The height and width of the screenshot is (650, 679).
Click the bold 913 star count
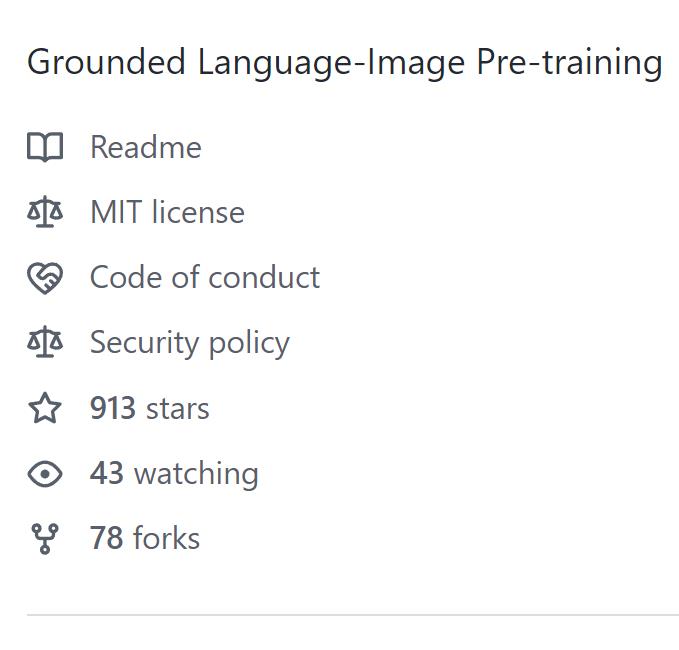[x=112, y=408]
